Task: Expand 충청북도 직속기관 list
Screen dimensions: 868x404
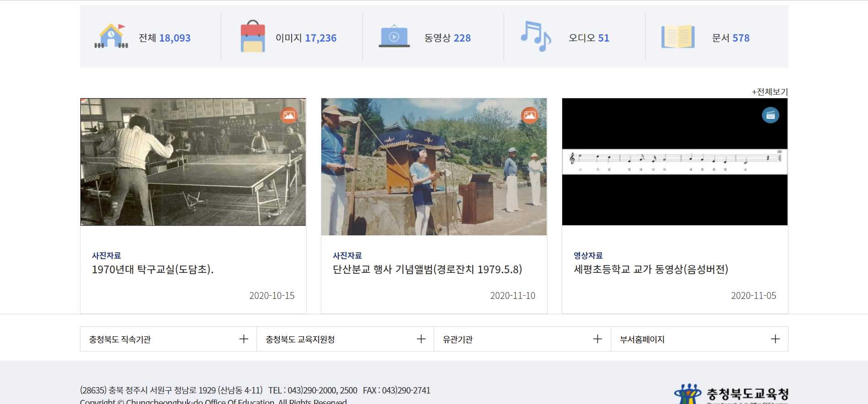Action: [244, 339]
